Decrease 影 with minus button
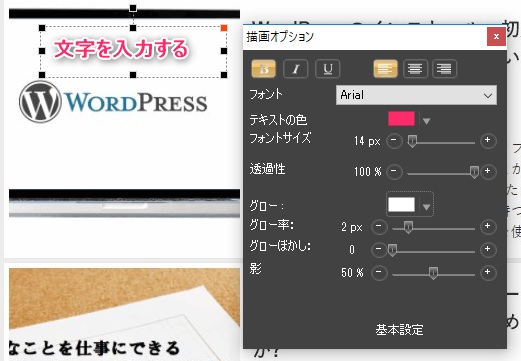 pos(379,272)
